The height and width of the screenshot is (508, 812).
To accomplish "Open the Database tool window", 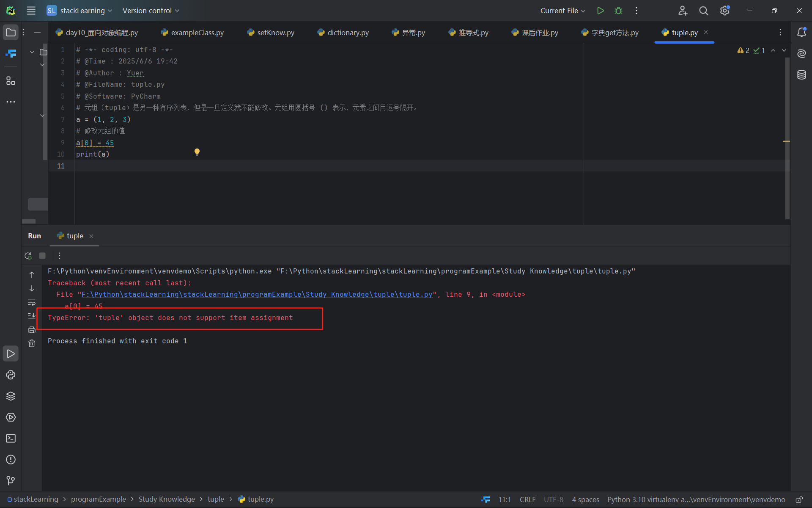I will point(801,75).
